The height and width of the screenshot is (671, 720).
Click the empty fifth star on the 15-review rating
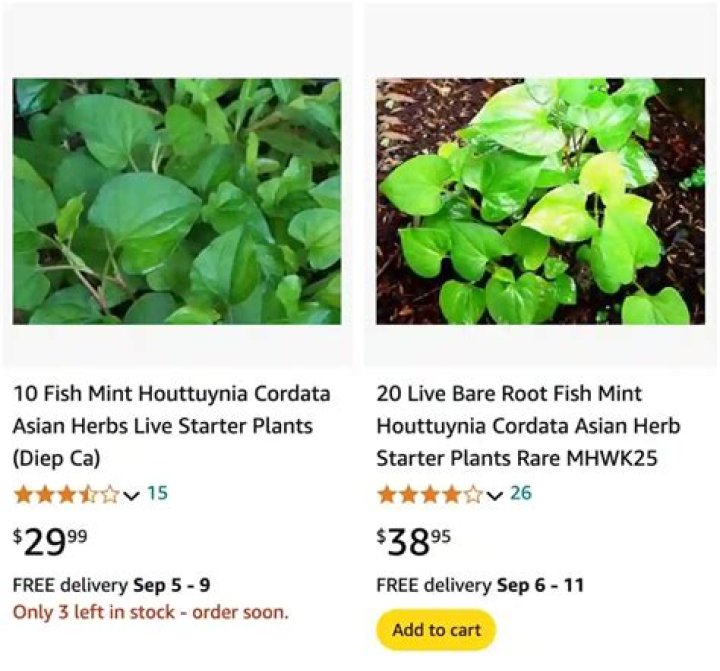coord(109,494)
